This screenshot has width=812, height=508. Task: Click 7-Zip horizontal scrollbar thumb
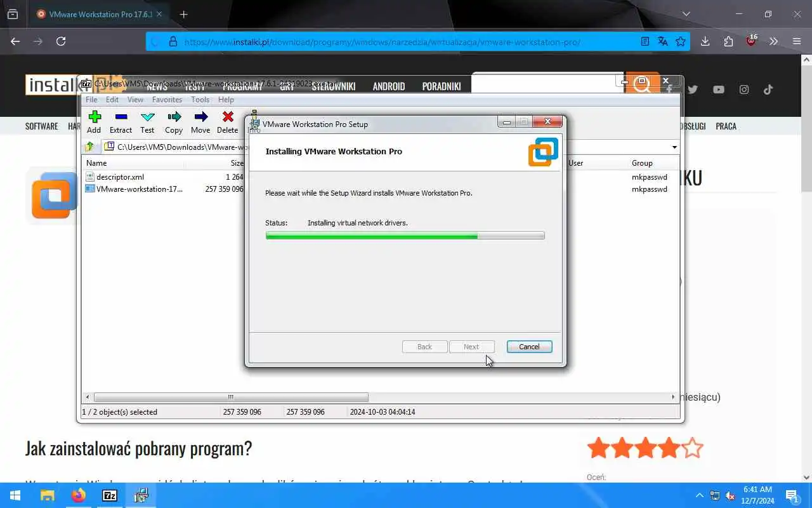(230, 398)
